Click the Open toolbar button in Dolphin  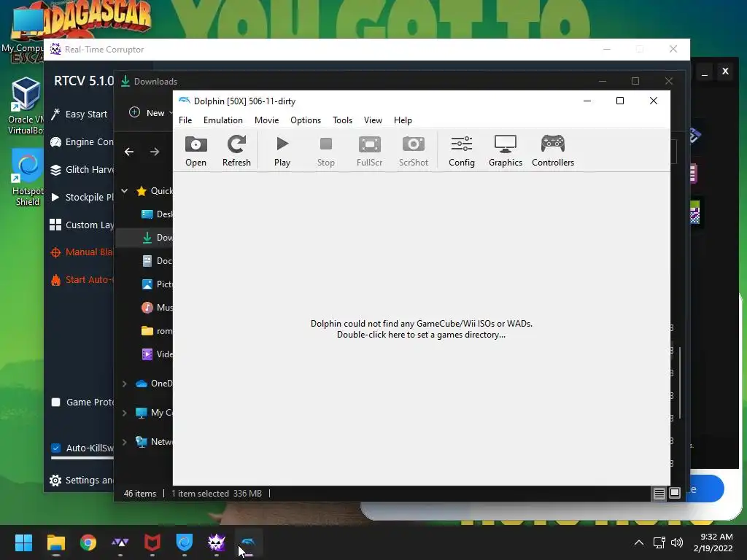(196, 152)
